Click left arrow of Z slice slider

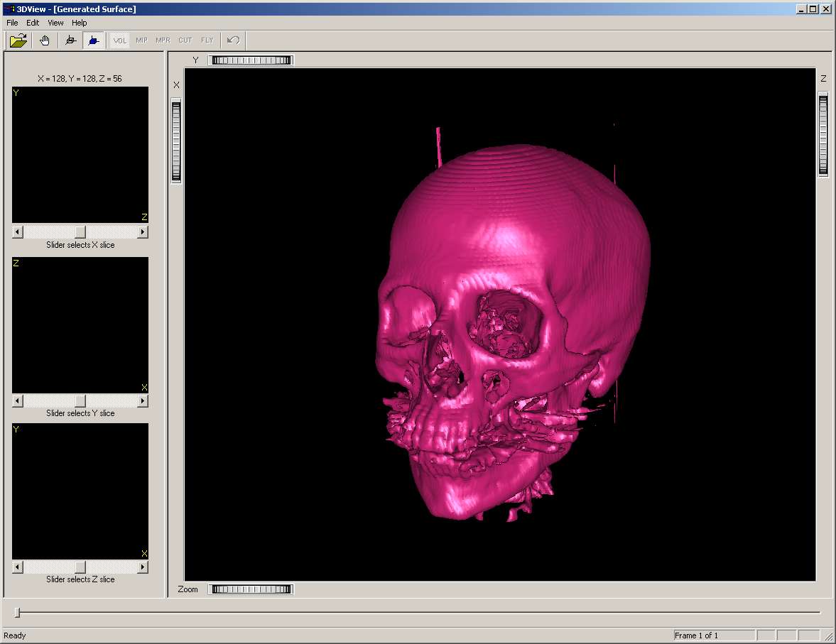tap(18, 567)
